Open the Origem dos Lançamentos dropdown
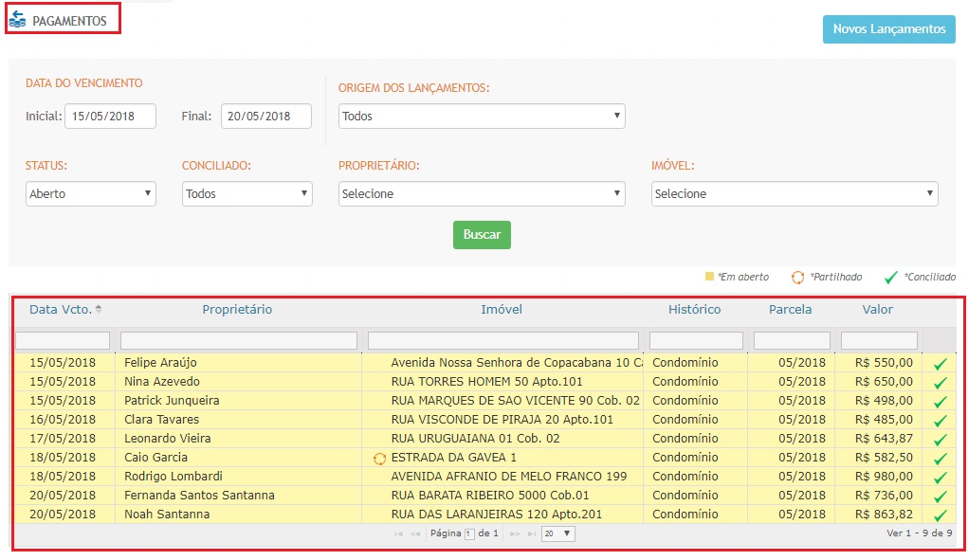Screen dimensions: 968x560 pyautogui.click(x=482, y=117)
